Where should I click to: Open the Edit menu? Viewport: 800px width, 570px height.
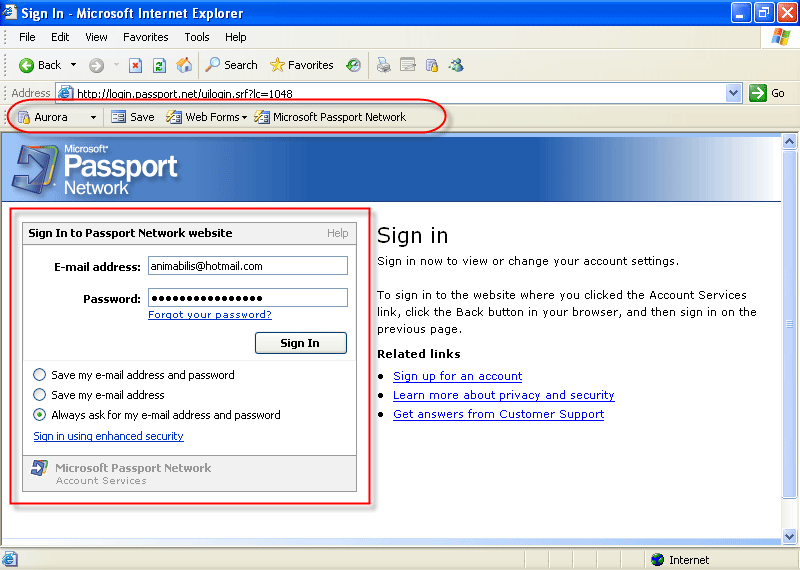tap(60, 37)
